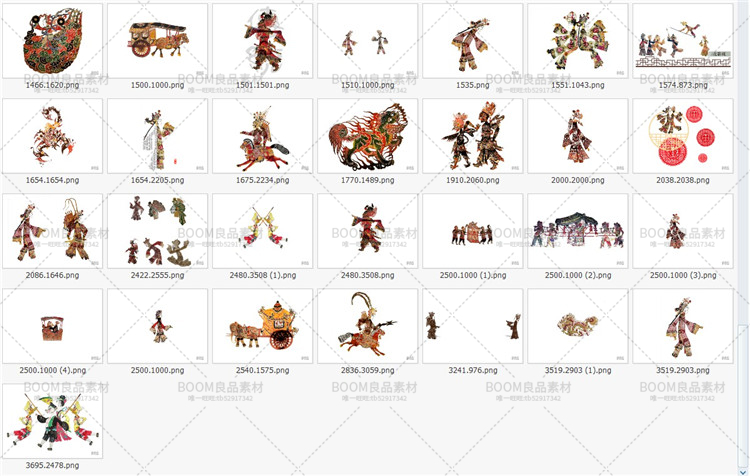Click the file name 1770.1489.png
This screenshot has width=750, height=476.
click(x=367, y=180)
